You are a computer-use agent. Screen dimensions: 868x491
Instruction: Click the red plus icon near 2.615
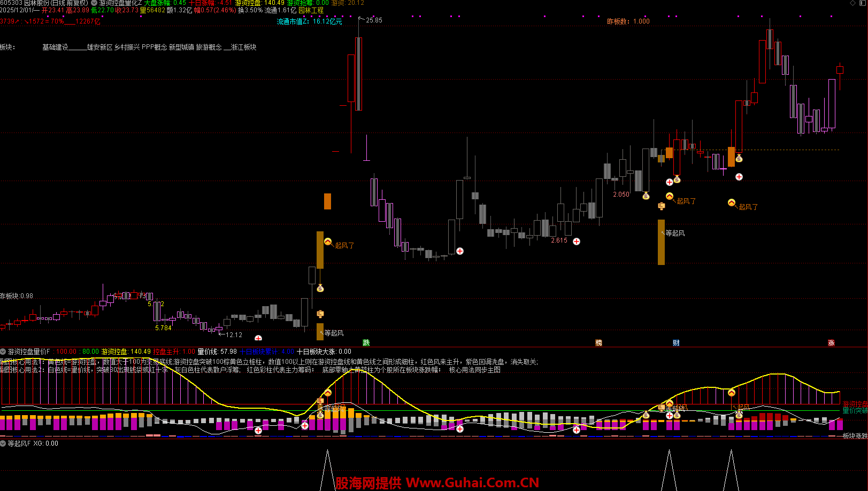tap(577, 241)
